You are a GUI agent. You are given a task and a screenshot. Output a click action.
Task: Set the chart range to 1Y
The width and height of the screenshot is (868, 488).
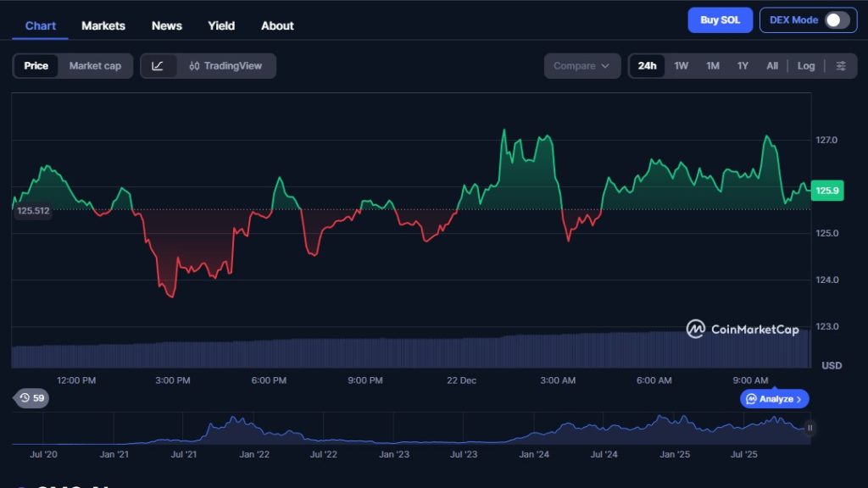point(743,66)
